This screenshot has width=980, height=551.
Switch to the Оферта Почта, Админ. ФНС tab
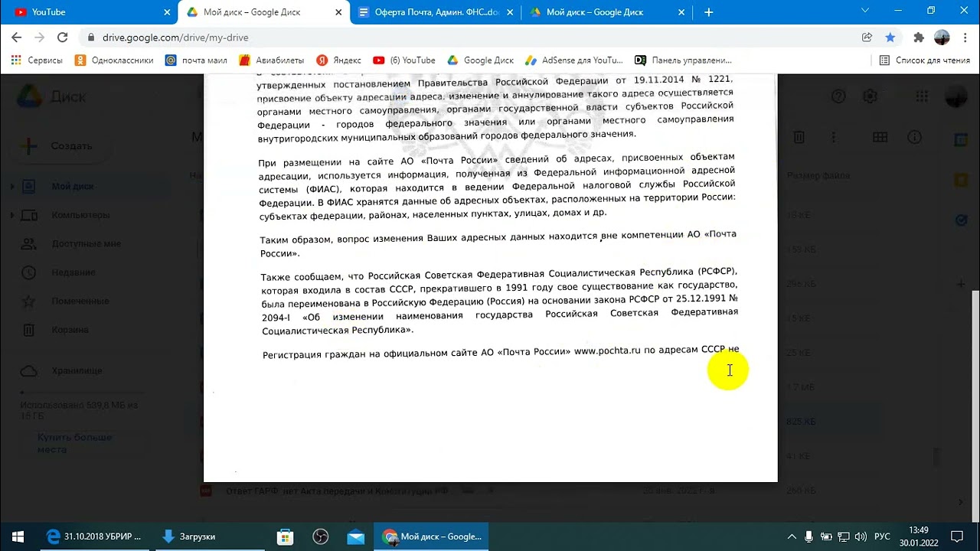(436, 12)
